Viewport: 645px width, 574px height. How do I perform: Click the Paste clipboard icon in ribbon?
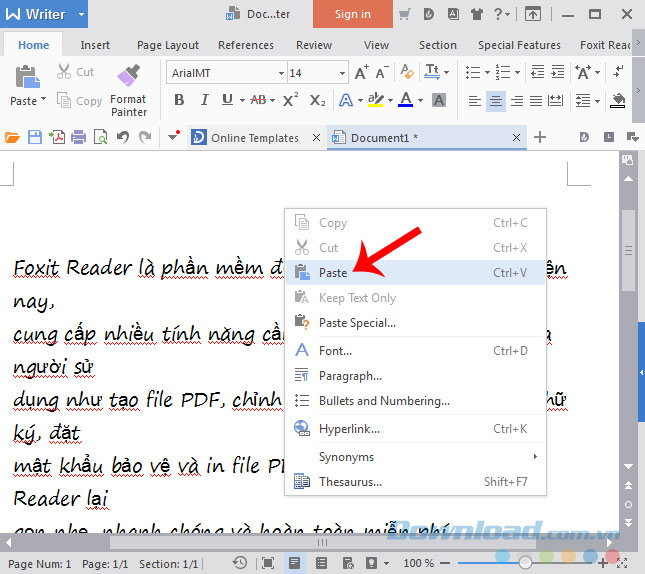point(27,77)
